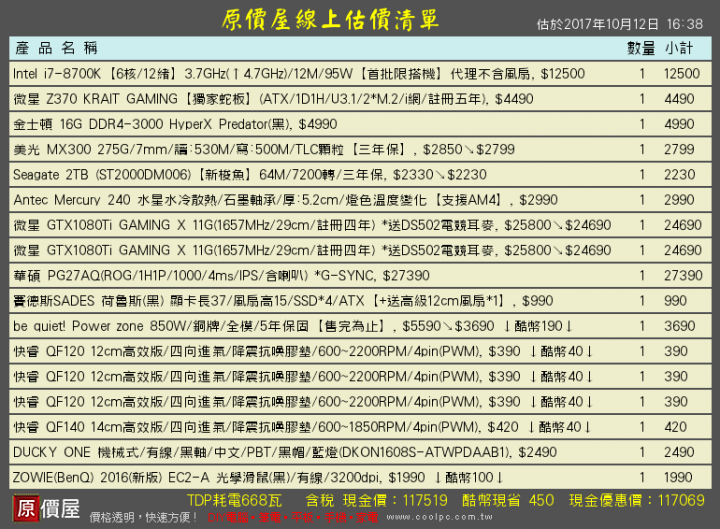Select the 金士頓 16G DDR4-3000 HyperX row

[x=360, y=124]
